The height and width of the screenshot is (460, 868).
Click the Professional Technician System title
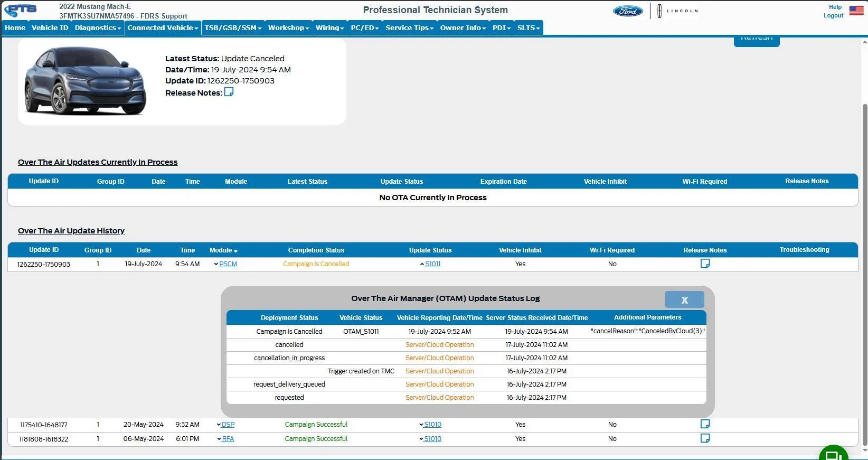click(436, 10)
